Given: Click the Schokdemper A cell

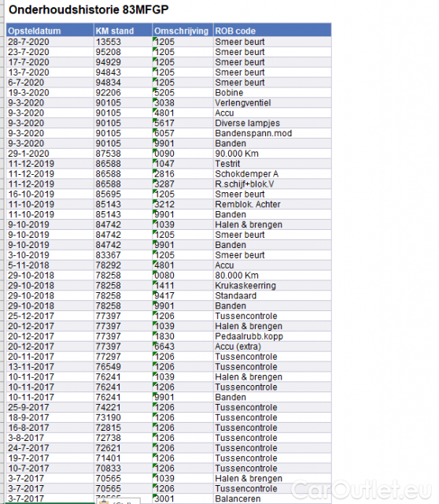Looking at the screenshot, I should 272,174.
